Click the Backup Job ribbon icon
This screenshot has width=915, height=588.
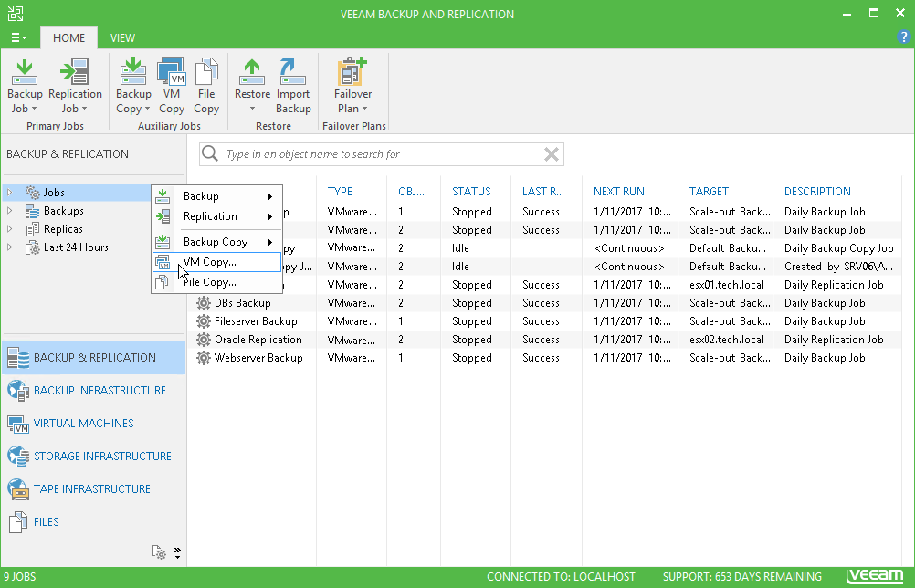(24, 72)
